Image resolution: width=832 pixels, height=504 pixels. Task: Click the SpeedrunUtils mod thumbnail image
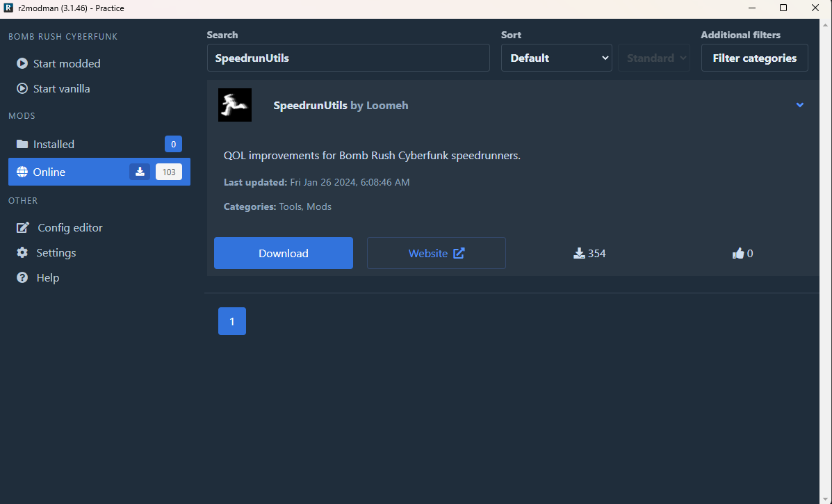click(235, 105)
